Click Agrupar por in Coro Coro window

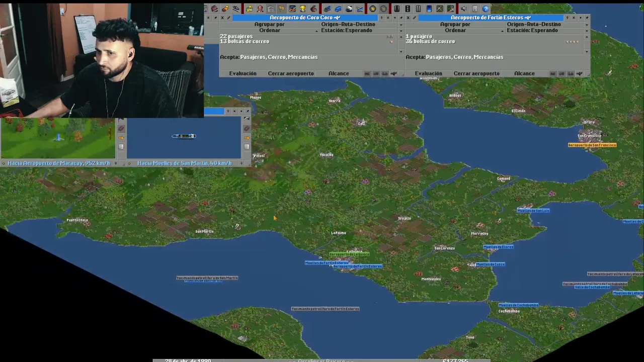pyautogui.click(x=270, y=24)
